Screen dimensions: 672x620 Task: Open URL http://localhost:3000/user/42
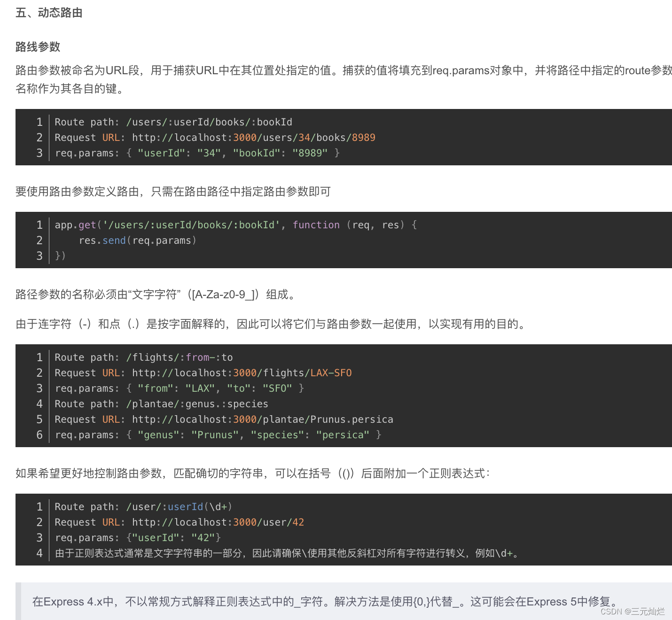[218, 522]
